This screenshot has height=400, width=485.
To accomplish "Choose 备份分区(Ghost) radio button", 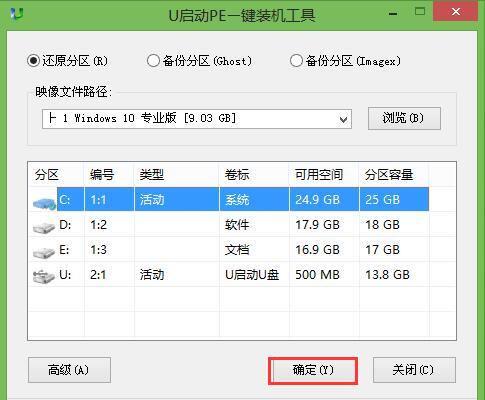I will pos(153,61).
